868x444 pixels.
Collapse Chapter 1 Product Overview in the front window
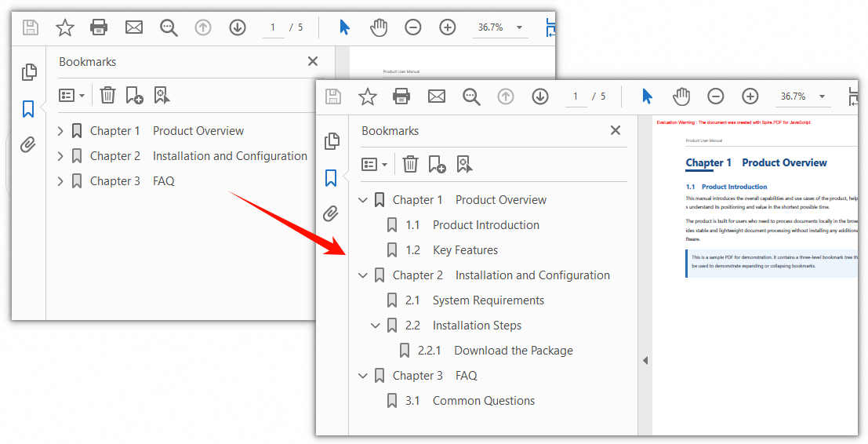click(x=363, y=200)
